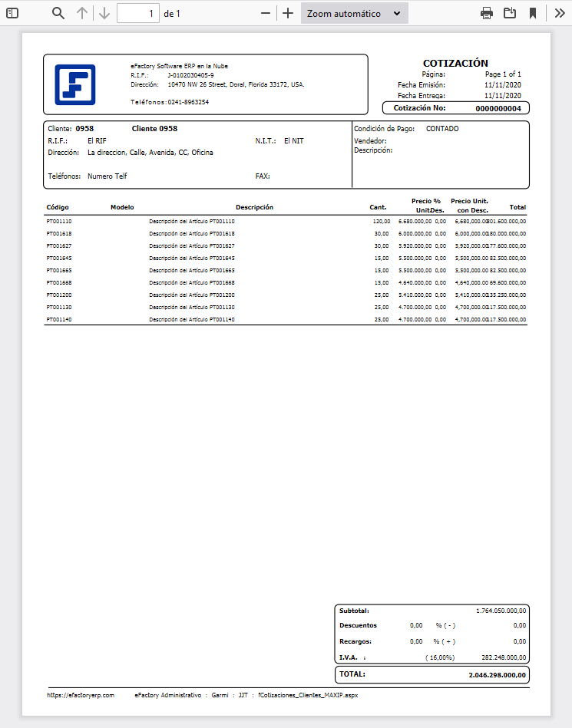Select code PT001618 in the table
572x728 pixels.
pos(59,233)
